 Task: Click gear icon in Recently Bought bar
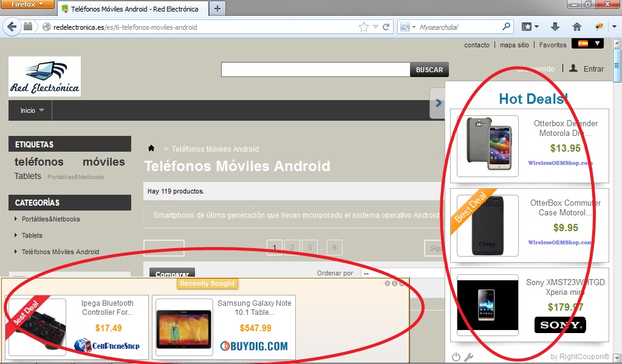click(x=387, y=283)
